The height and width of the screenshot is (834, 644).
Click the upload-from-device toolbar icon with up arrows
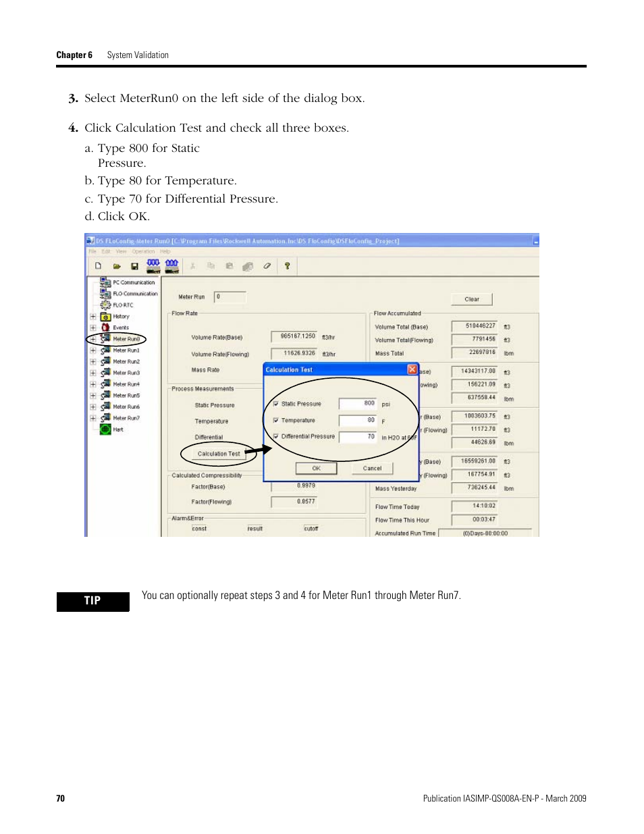pyautogui.click(x=171, y=266)
